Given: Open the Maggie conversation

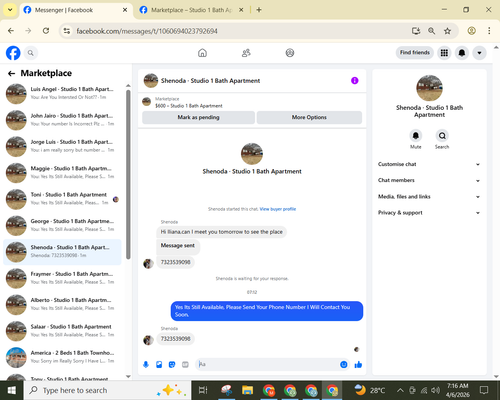Looking at the screenshot, I should click(62, 172).
